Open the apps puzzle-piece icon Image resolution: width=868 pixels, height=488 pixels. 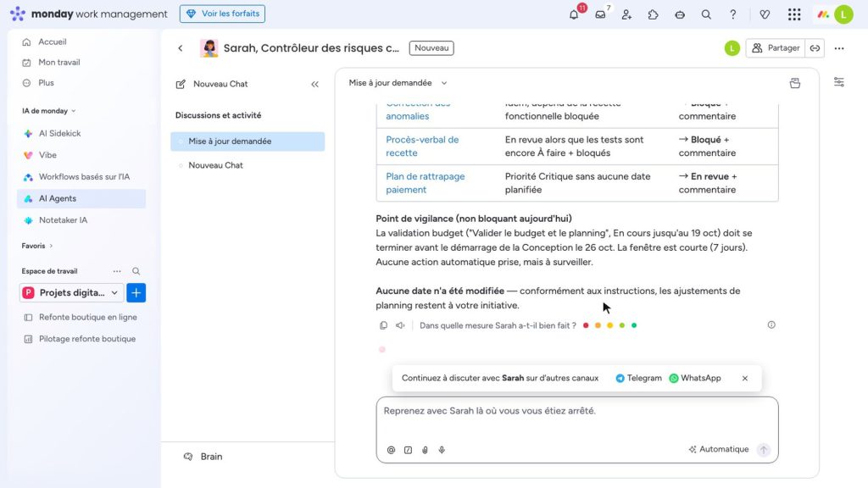(654, 14)
